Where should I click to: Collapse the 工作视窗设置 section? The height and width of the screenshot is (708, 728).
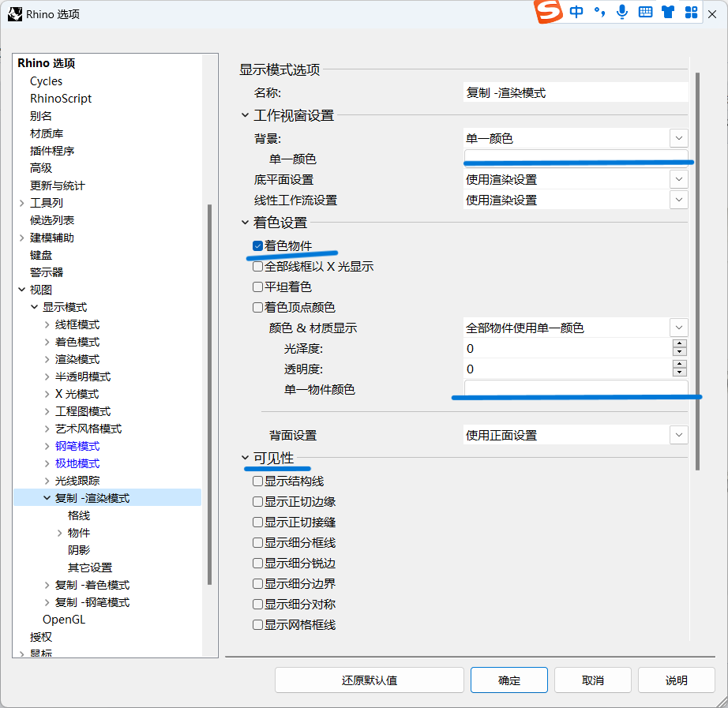click(245, 115)
